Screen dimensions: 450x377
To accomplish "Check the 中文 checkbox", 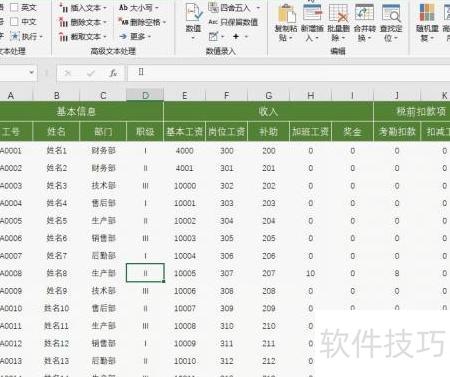I will point(14,22).
